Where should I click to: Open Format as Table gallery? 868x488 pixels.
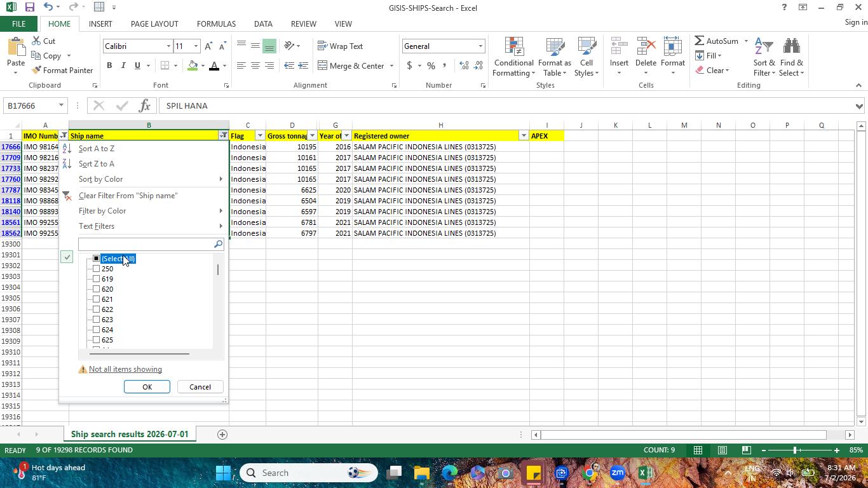tap(554, 56)
